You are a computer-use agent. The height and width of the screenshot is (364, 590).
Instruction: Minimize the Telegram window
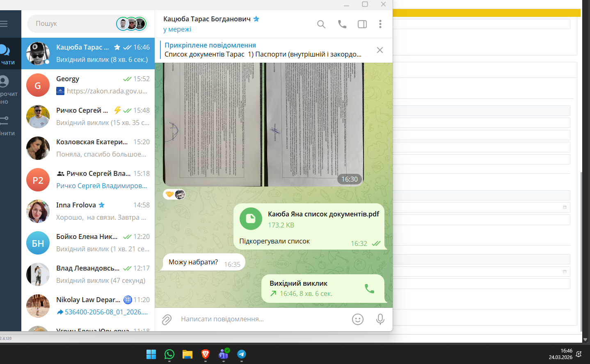pos(346,5)
